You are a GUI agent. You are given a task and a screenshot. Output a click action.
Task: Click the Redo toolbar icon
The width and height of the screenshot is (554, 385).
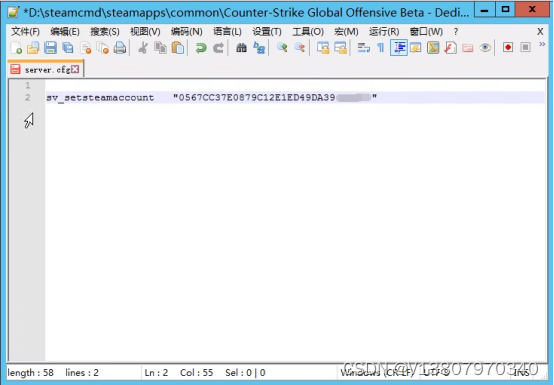pyautogui.click(x=218, y=47)
